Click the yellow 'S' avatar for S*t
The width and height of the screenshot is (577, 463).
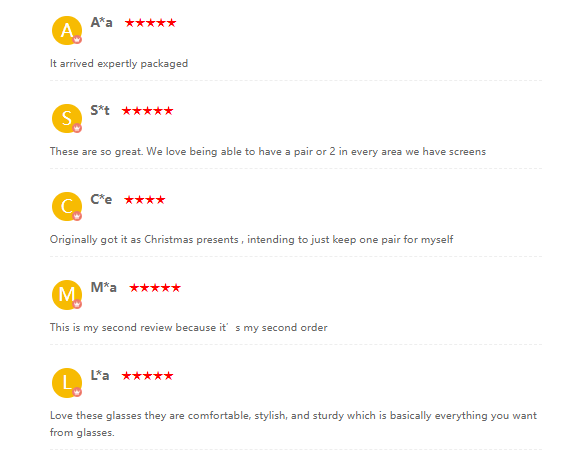67,119
